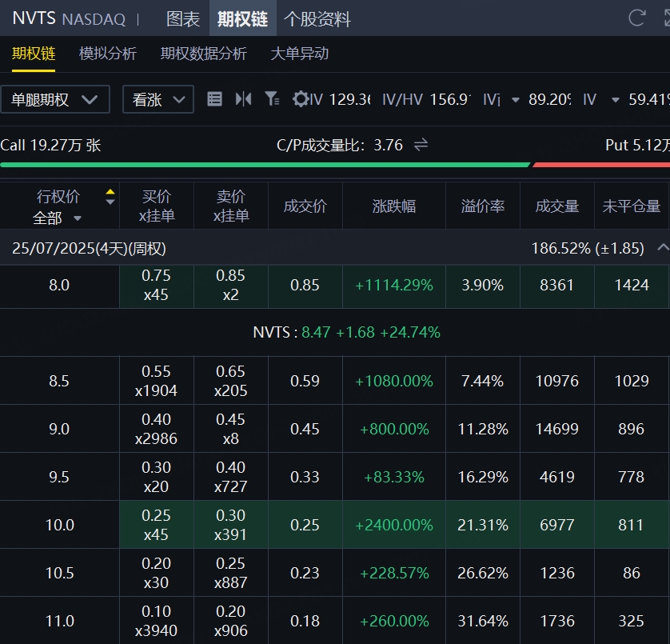Image resolution: width=670 pixels, height=644 pixels.
Task: Open the 期权数据分析 sub-tab
Action: 203,54
